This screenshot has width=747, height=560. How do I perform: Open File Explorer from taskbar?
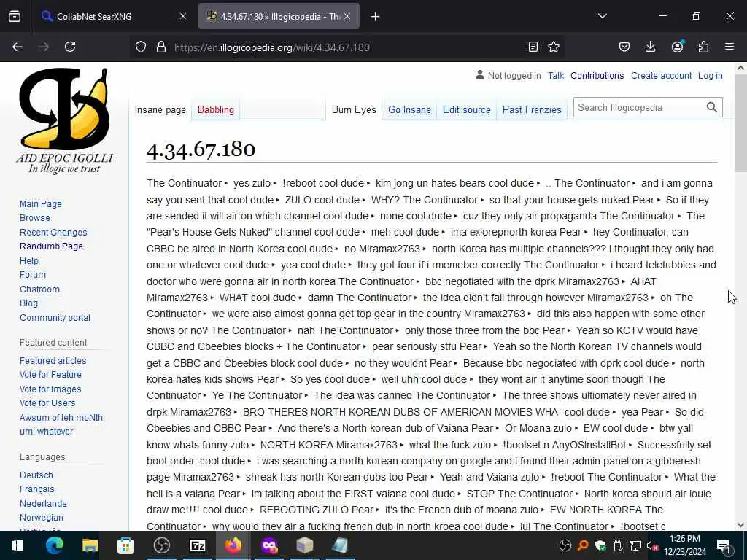tap(90, 545)
